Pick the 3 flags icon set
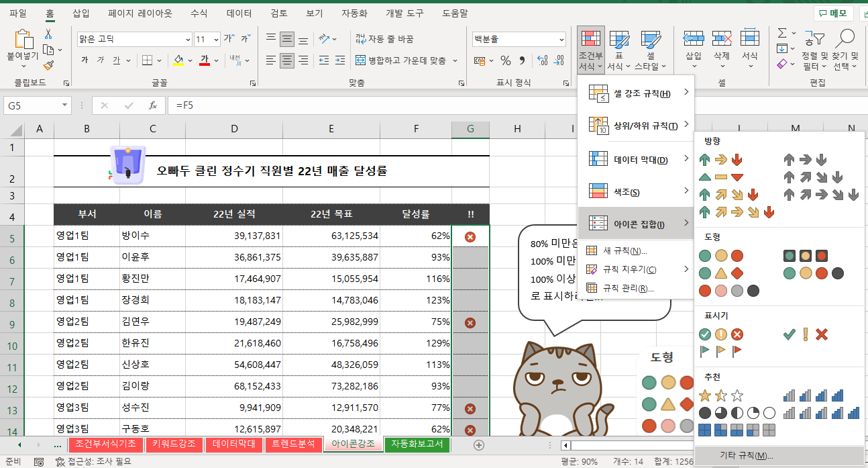Image resolution: width=868 pixels, height=468 pixels. pos(721,350)
